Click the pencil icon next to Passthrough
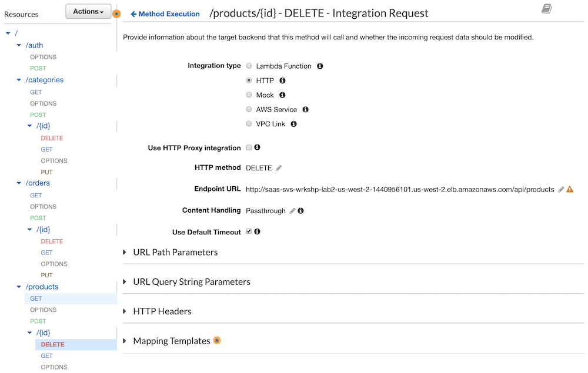 292,211
